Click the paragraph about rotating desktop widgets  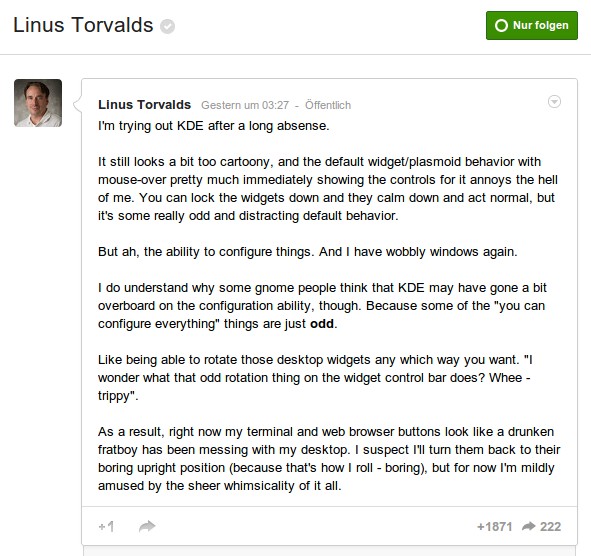pyautogui.click(x=315, y=378)
